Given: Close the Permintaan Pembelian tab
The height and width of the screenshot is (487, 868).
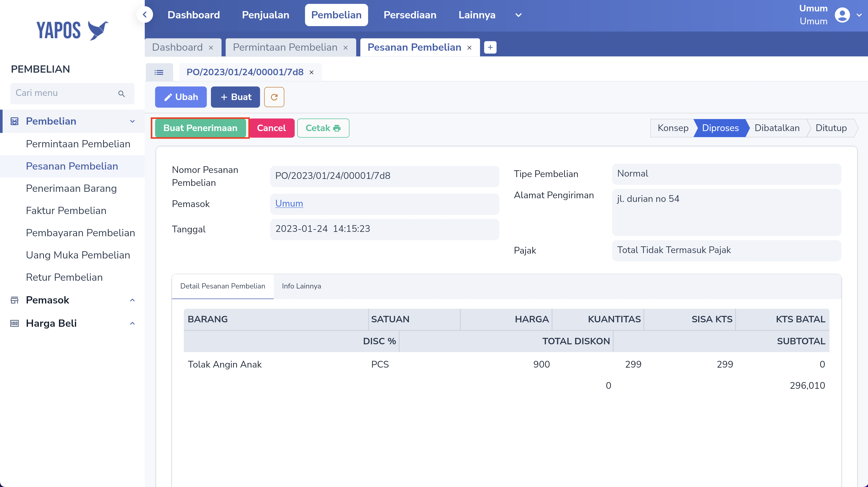Looking at the screenshot, I should coord(345,48).
